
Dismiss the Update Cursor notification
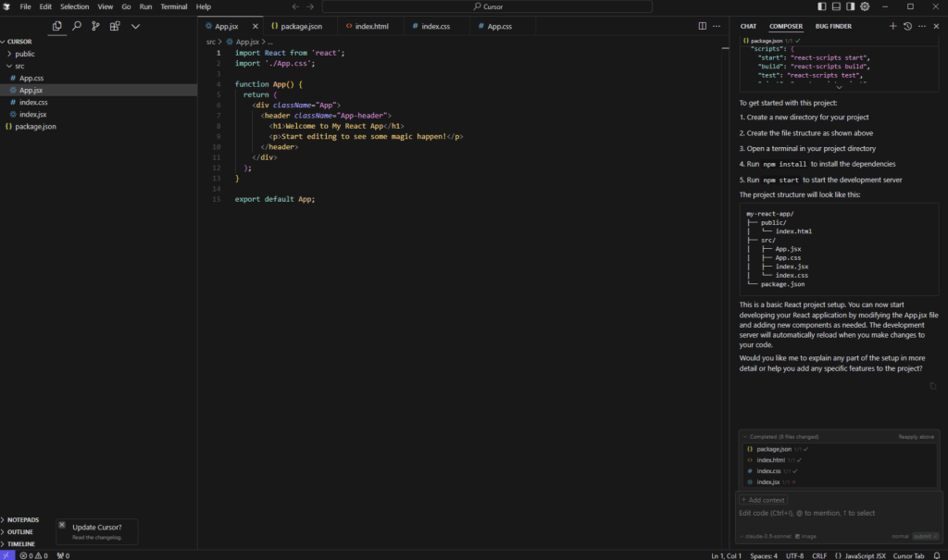pyautogui.click(x=62, y=525)
